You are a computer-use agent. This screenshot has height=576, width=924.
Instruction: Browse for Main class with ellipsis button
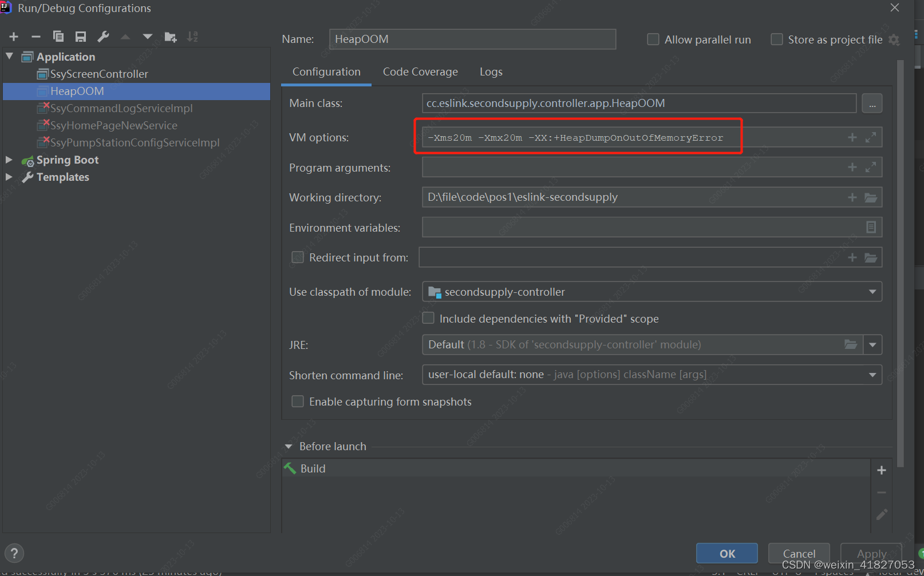[x=872, y=104]
